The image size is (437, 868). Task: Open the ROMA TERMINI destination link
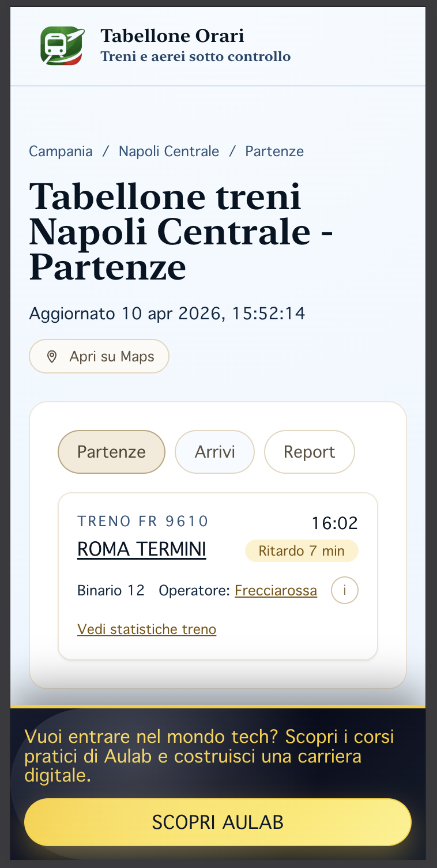point(141,549)
